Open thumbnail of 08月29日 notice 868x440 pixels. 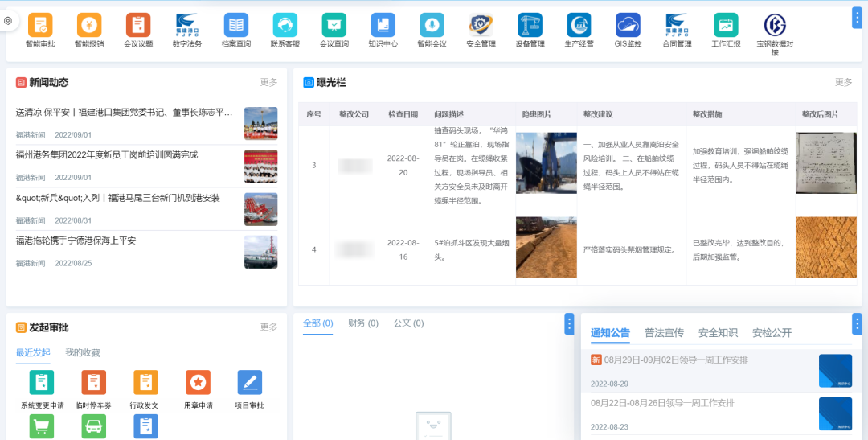click(835, 371)
